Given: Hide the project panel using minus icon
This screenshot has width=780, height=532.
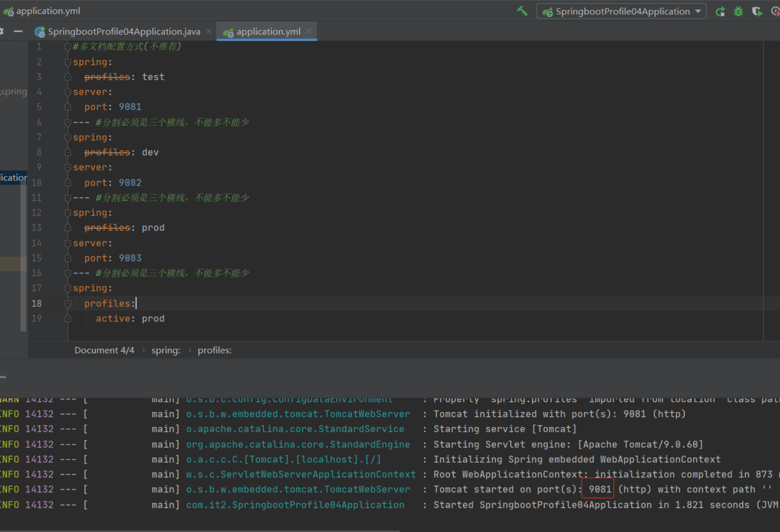Looking at the screenshot, I should [18, 31].
